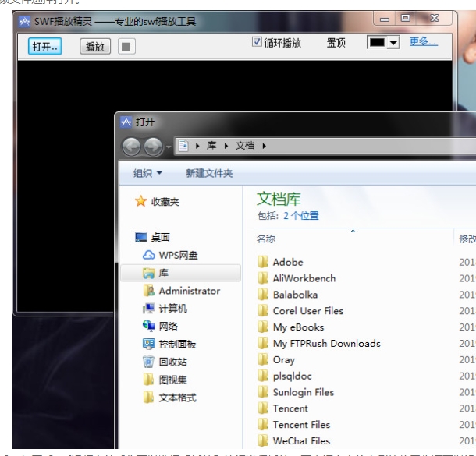The width and height of the screenshot is (476, 456).
Task: Select the My FTPRush Downloads folder
Action: coord(327,344)
